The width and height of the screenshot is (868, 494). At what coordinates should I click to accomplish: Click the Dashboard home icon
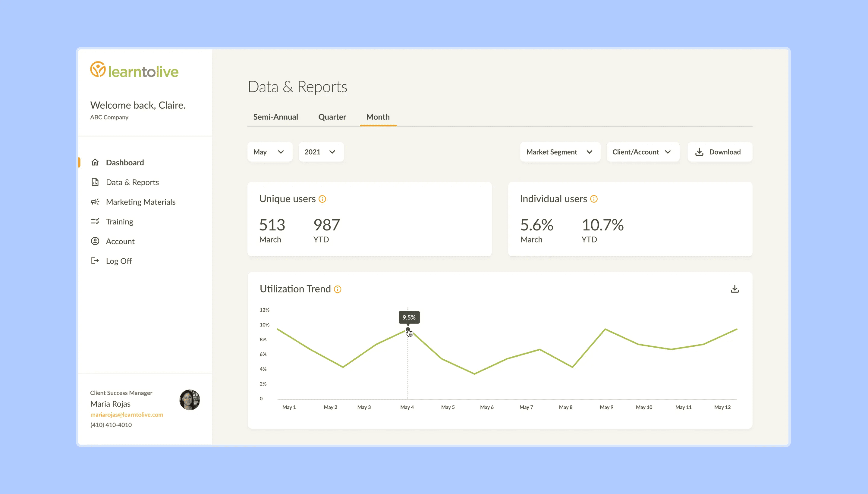(x=95, y=163)
